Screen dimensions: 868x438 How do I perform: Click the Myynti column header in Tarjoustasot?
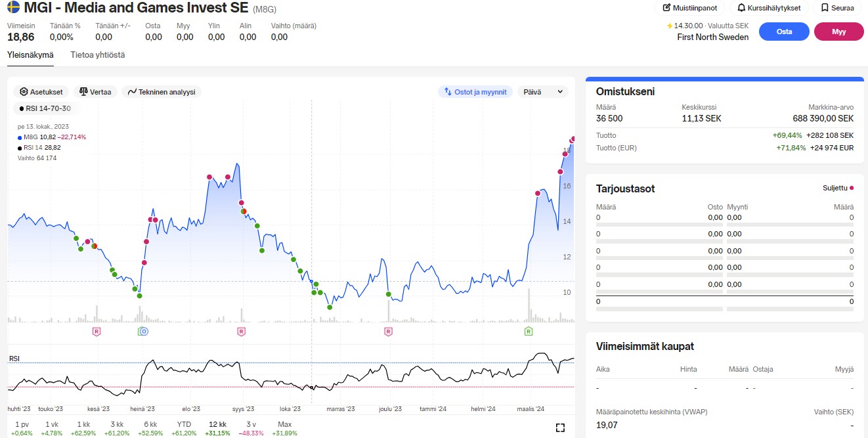tap(737, 207)
